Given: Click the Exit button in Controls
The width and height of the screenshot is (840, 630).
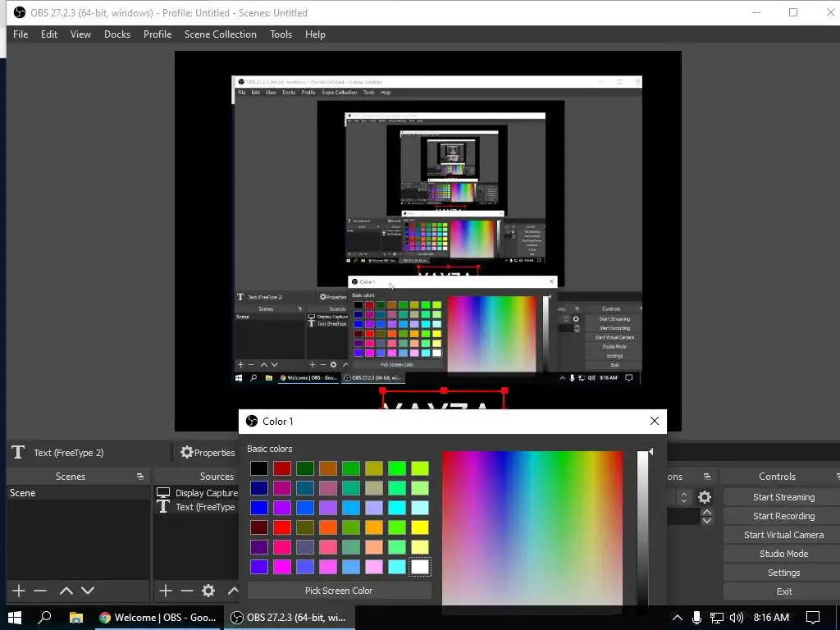Looking at the screenshot, I should 783,591.
